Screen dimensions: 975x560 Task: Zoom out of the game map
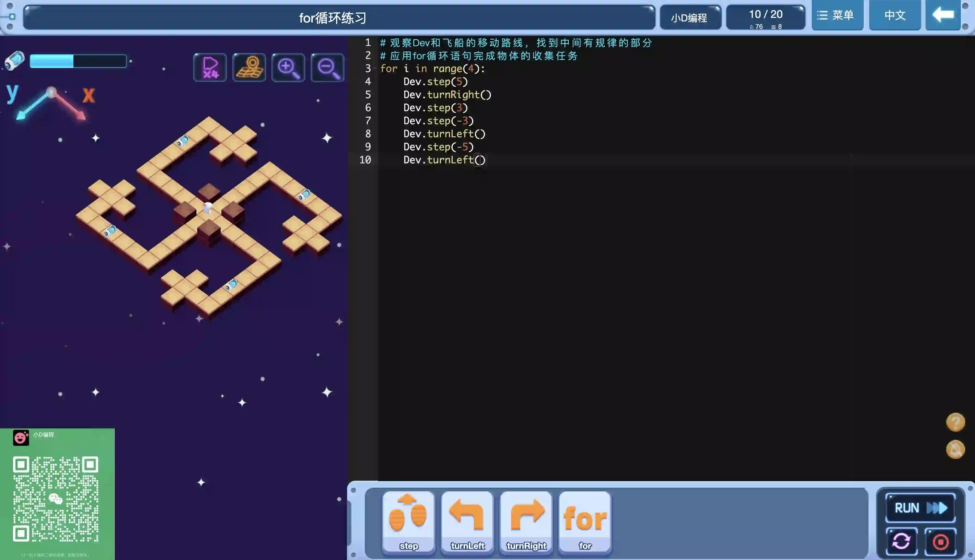coord(328,68)
